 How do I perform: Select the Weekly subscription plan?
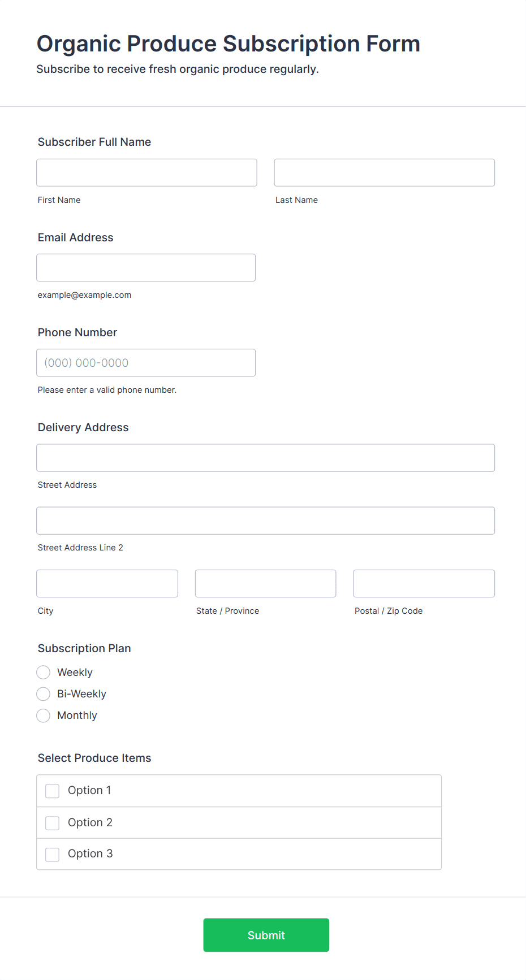43,672
